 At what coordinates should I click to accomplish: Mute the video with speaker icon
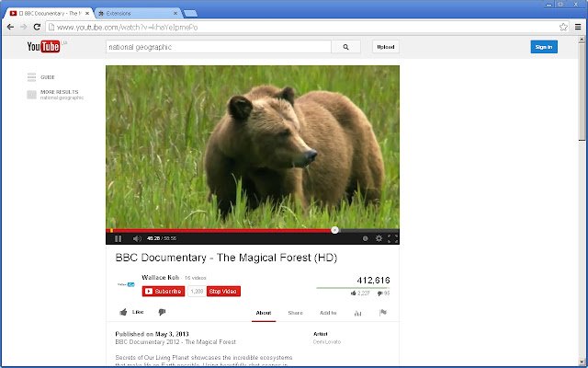137,238
